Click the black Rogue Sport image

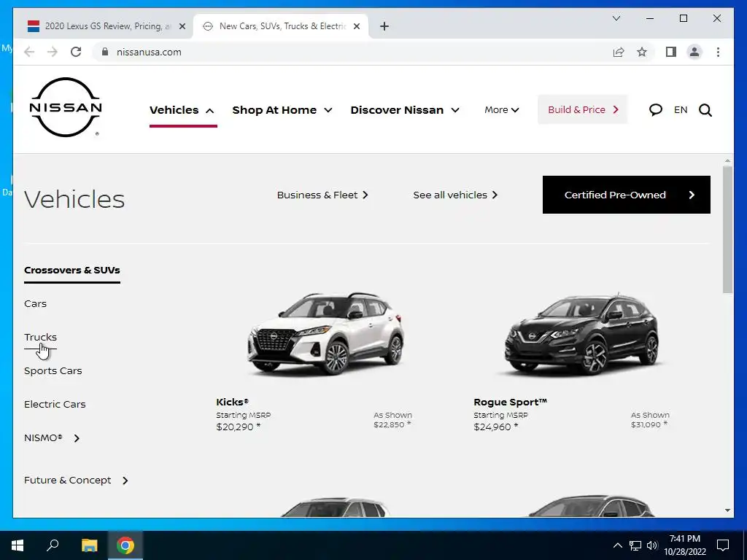pyautogui.click(x=583, y=334)
